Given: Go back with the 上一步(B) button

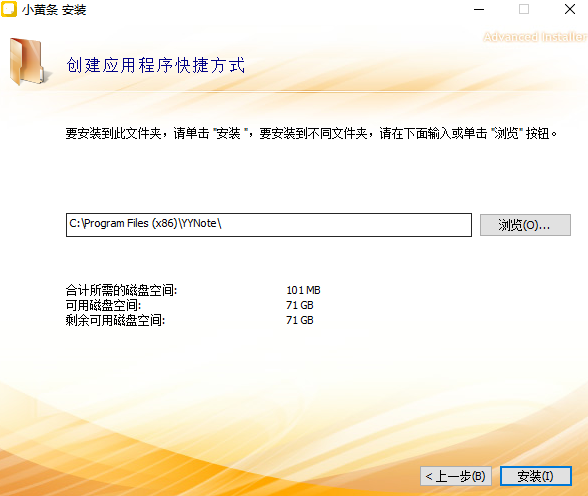Looking at the screenshot, I should pyautogui.click(x=456, y=476).
